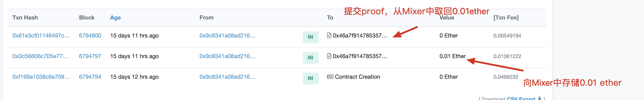
Task: Open block 6794794
Action: pyautogui.click(x=90, y=77)
